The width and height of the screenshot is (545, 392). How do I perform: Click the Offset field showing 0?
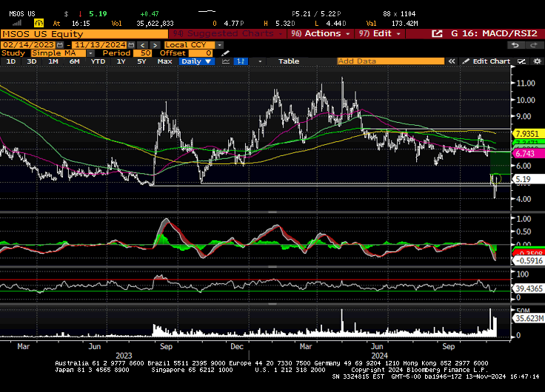(x=201, y=53)
